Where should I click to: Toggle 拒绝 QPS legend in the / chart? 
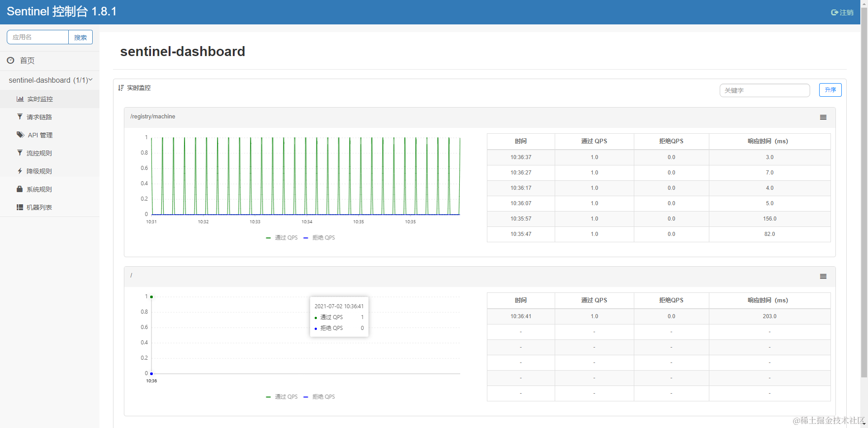[319, 397]
